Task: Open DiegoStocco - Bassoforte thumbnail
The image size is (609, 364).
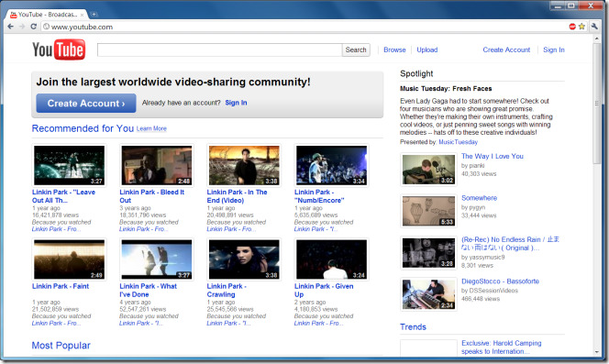Action: coord(429,294)
